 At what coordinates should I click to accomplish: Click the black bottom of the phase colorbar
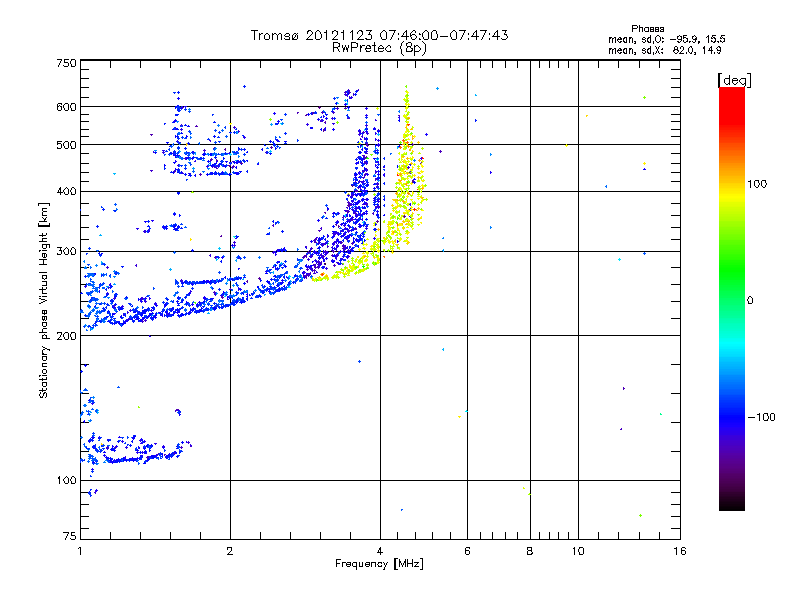[x=732, y=500]
